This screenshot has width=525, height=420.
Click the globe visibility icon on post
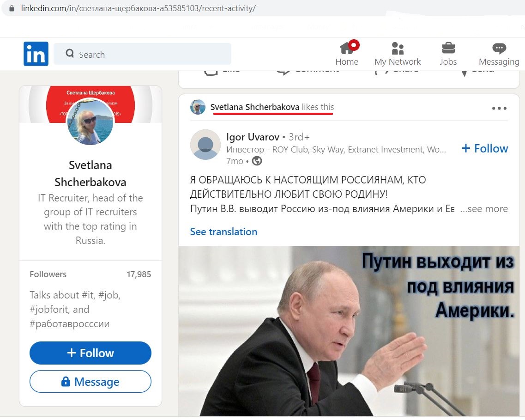click(x=257, y=161)
